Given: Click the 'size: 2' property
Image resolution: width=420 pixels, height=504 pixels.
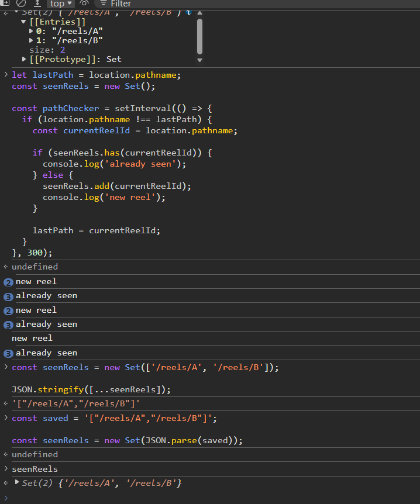Looking at the screenshot, I should click(x=47, y=50).
